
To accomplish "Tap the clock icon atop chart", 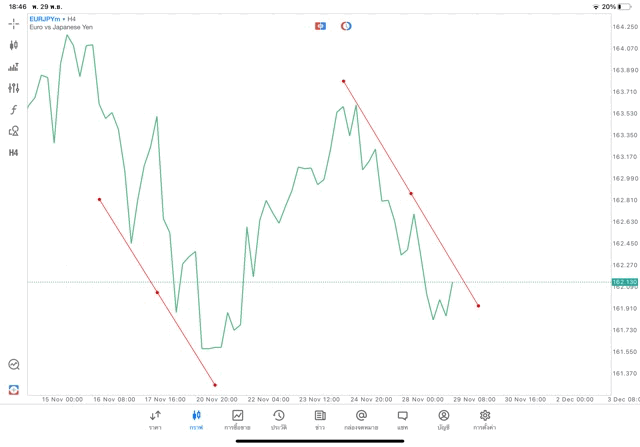I will click(346, 25).
